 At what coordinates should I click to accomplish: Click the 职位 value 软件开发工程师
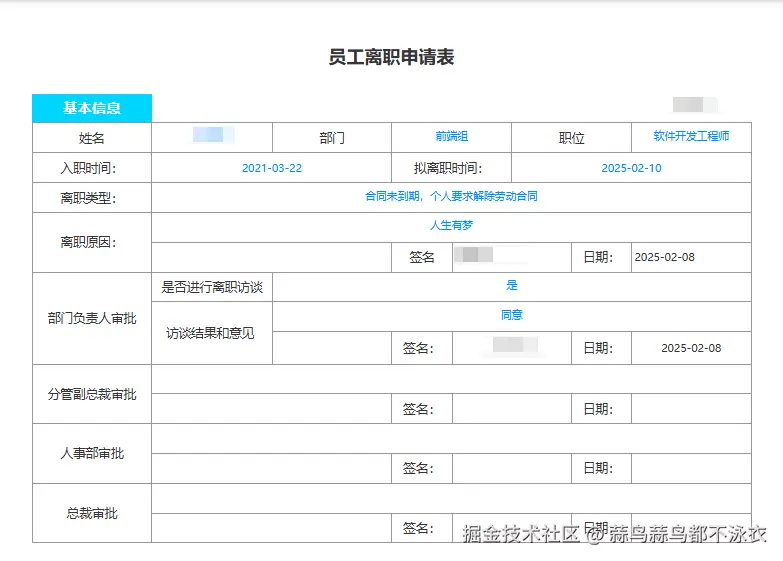point(691,137)
